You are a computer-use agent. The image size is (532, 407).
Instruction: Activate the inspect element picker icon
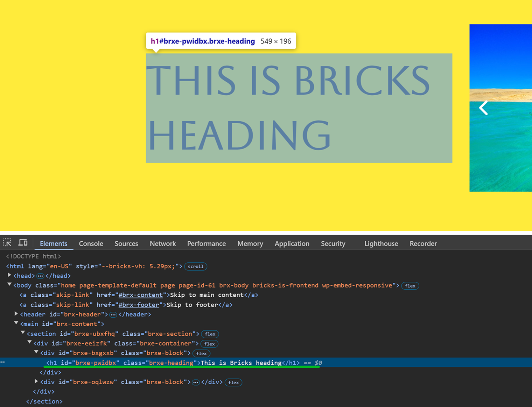[7, 242]
